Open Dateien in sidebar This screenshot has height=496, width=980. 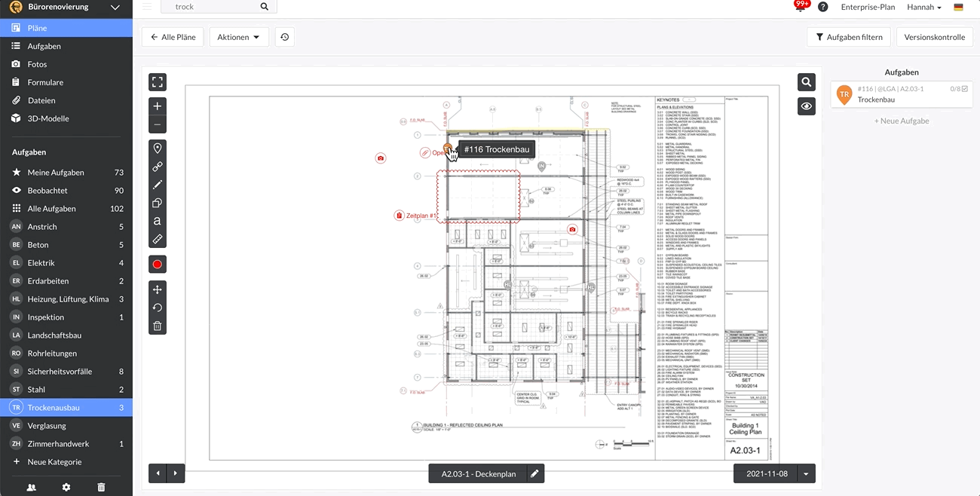66,100
